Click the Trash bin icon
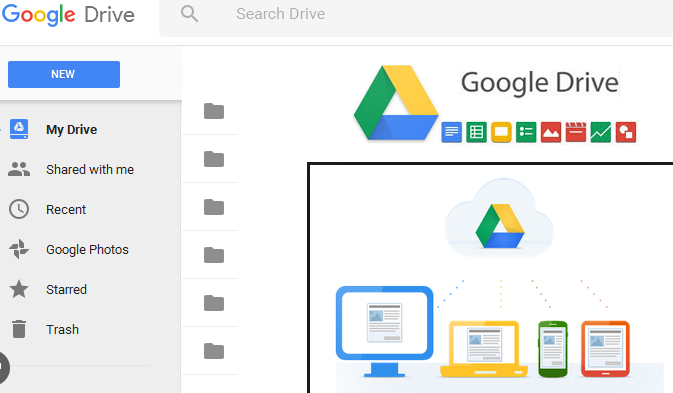 (19, 329)
